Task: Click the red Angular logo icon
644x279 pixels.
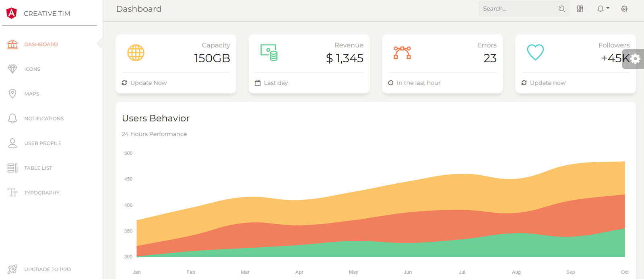Action: [12, 13]
